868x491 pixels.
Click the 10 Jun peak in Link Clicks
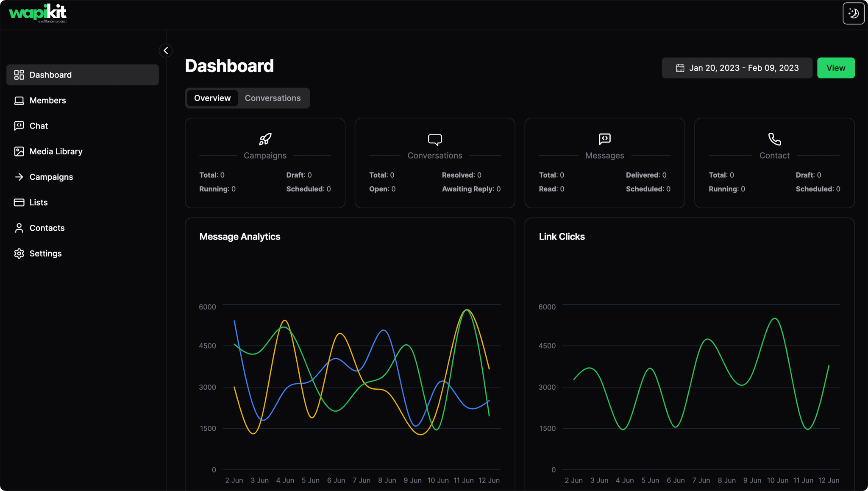[775, 318]
